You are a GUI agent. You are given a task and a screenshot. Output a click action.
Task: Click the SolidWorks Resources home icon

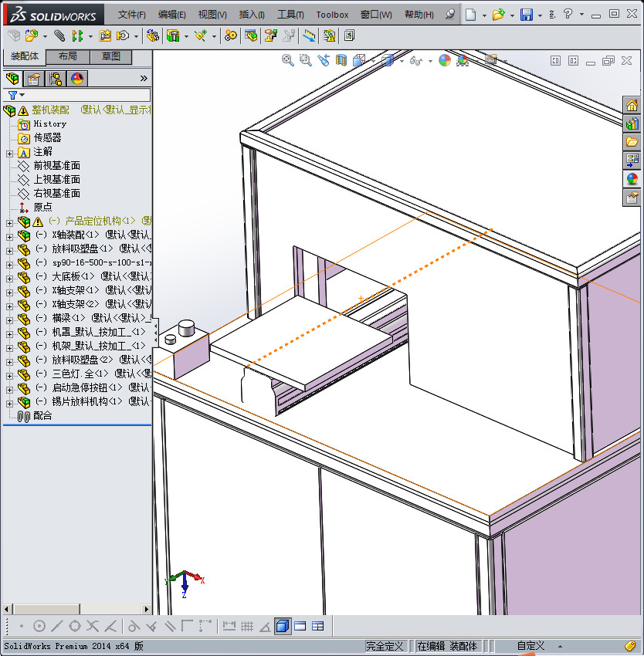tap(632, 105)
